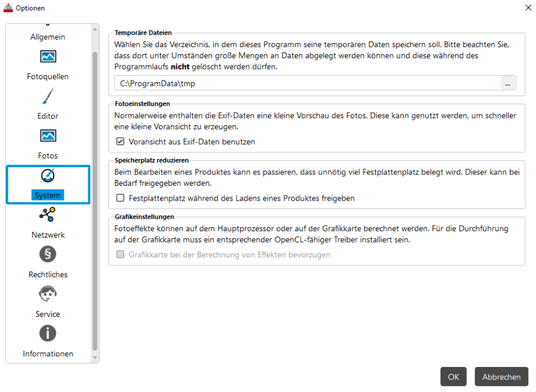The height and width of the screenshot is (392, 536).
Task: Click the Fotoeinstellungen heading
Action: pyautogui.click(x=142, y=104)
